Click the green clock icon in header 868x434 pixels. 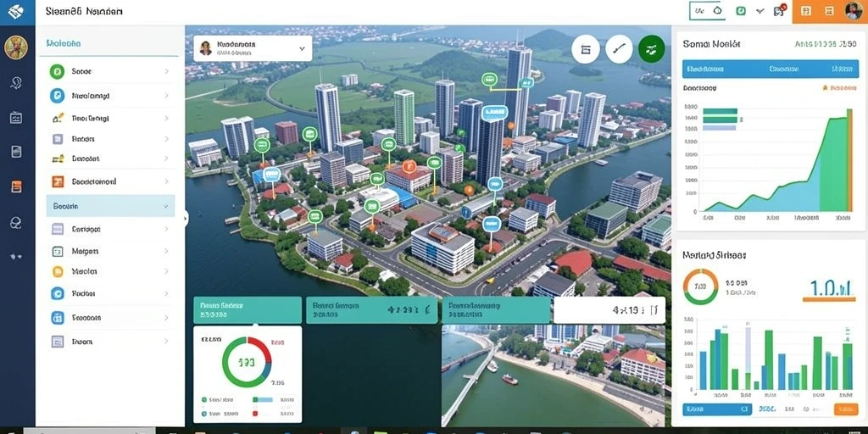click(741, 10)
